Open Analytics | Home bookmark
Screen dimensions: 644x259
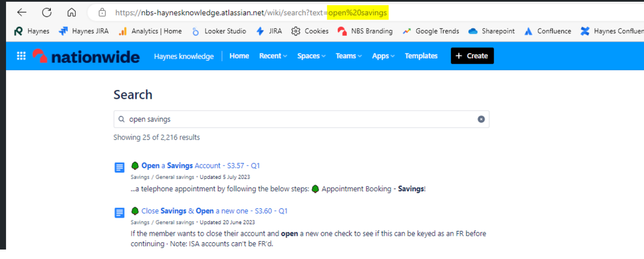(x=150, y=31)
